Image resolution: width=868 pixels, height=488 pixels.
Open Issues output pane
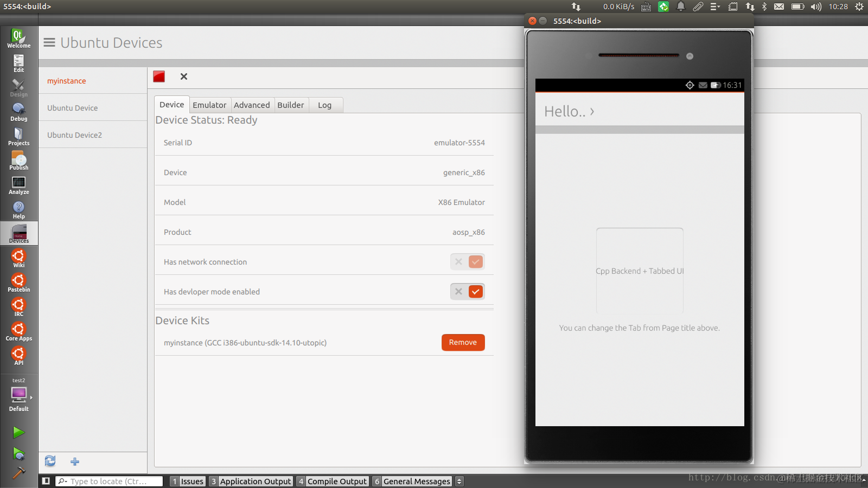click(x=187, y=481)
